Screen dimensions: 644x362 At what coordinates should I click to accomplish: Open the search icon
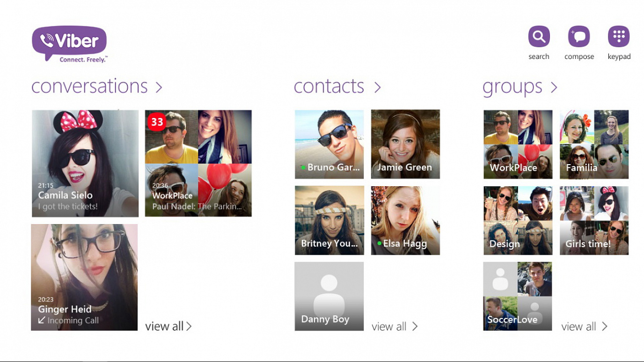tap(539, 37)
